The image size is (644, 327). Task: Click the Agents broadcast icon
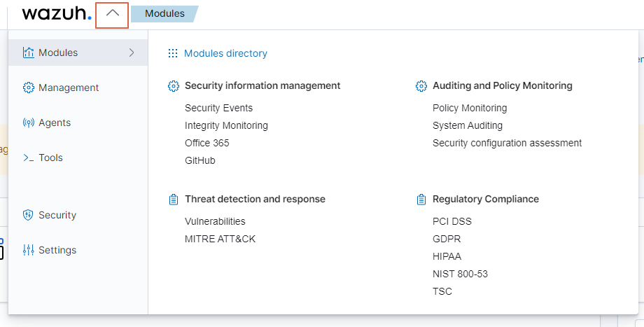pyautogui.click(x=28, y=123)
